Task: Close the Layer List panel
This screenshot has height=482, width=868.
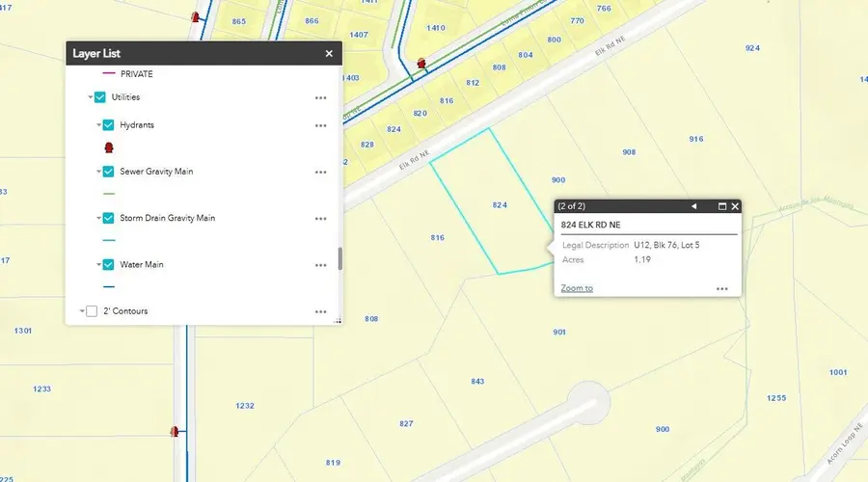Action: (x=329, y=54)
